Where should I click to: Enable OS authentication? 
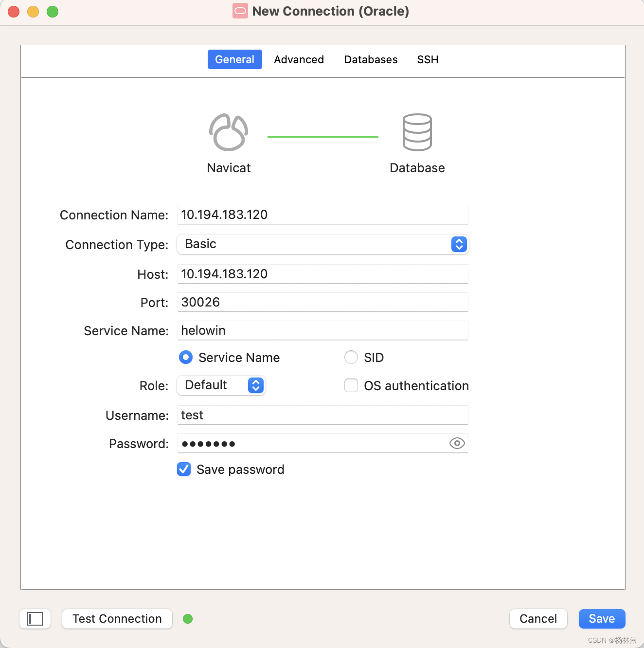(x=351, y=385)
